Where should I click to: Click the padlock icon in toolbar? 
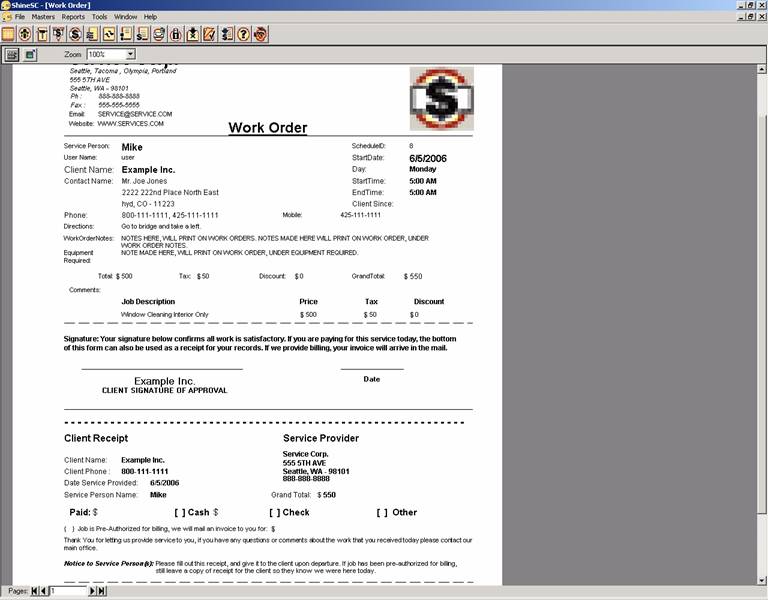(175, 34)
